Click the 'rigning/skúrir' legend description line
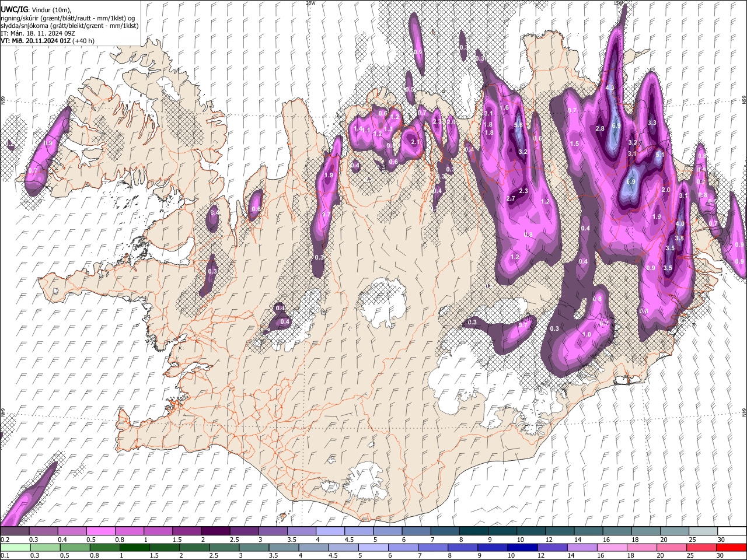The width and height of the screenshot is (747, 560). tap(67, 18)
